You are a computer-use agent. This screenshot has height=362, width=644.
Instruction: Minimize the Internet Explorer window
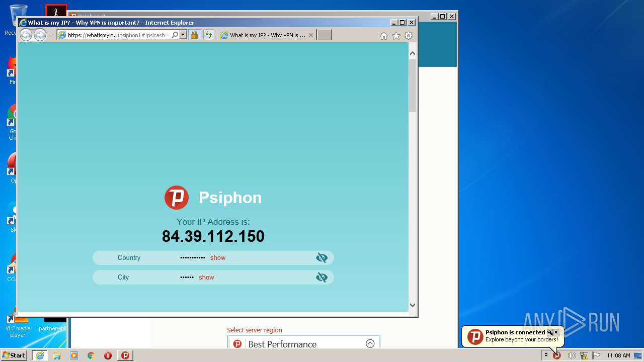[393, 23]
